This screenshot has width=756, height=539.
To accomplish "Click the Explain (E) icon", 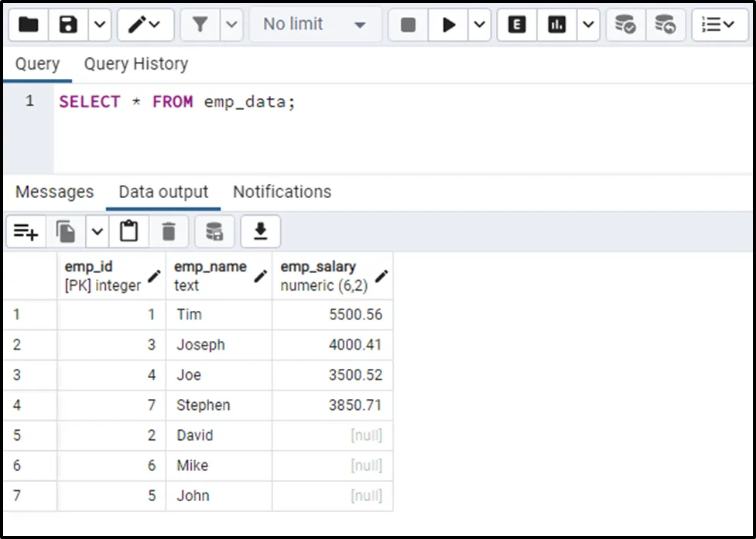I will pos(517,25).
